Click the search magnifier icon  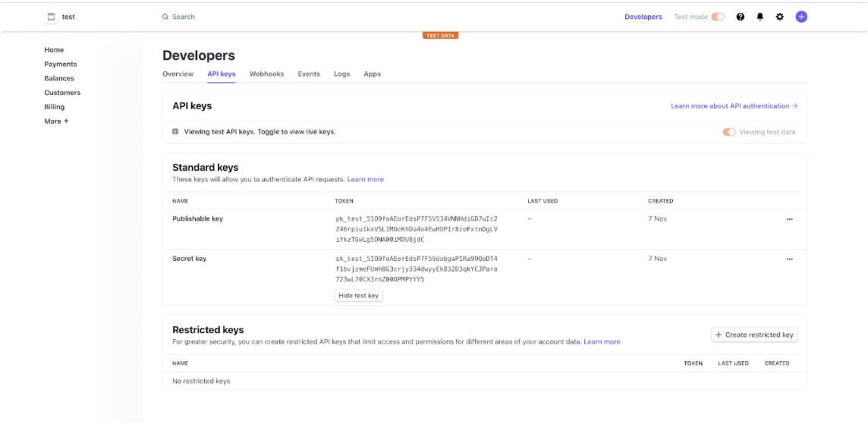(x=165, y=17)
